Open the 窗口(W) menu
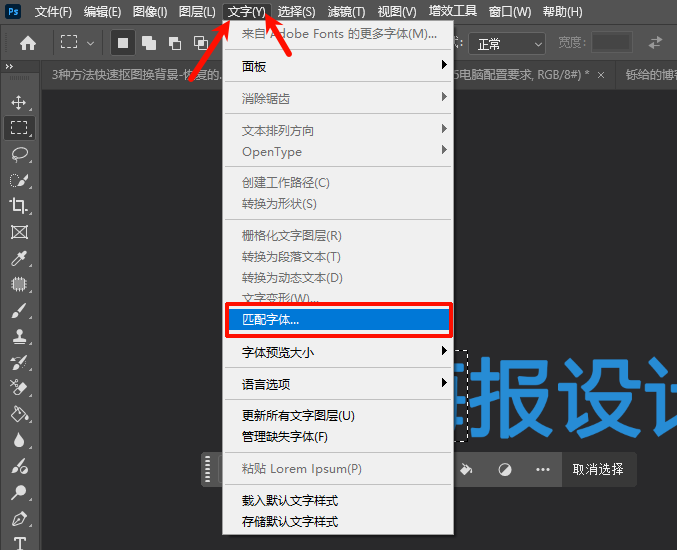Viewport: 677px width, 550px height. coord(510,12)
